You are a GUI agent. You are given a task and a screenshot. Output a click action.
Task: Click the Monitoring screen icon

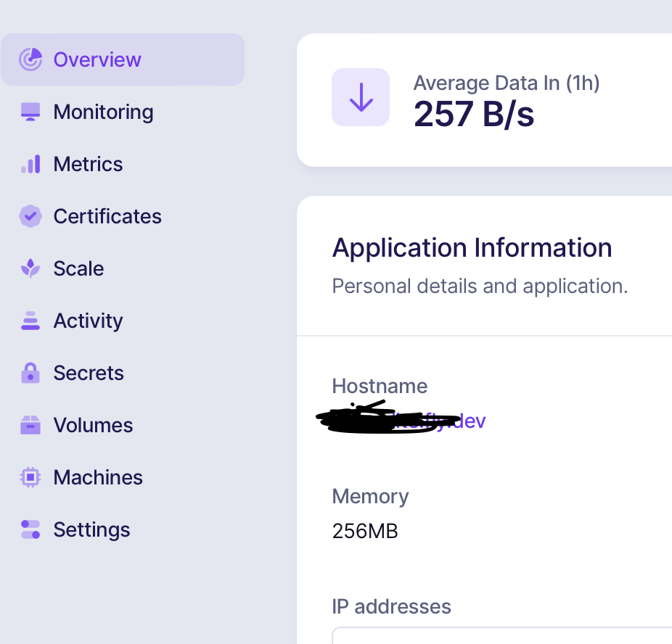30,112
